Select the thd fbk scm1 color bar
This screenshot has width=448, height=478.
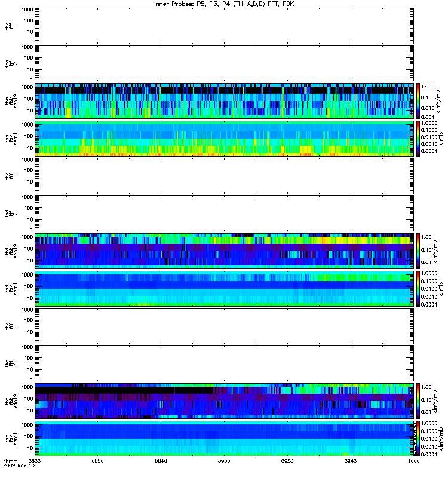[419, 289]
